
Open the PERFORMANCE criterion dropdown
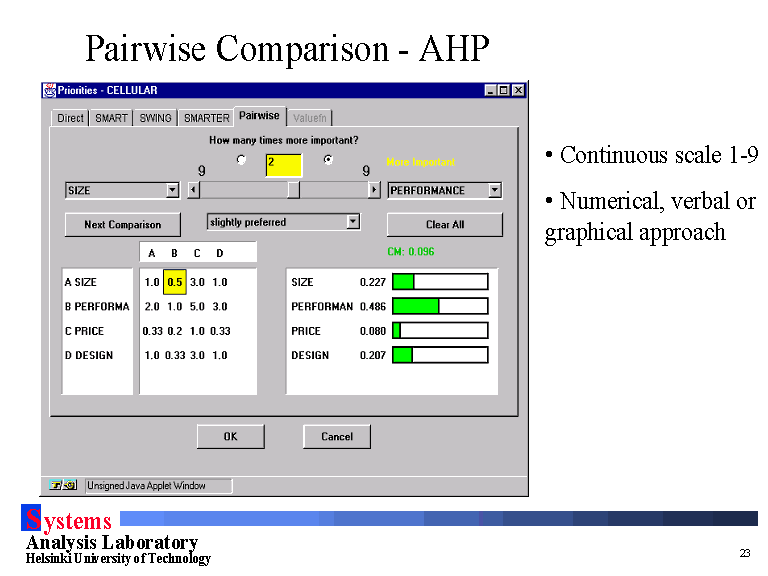pos(494,190)
